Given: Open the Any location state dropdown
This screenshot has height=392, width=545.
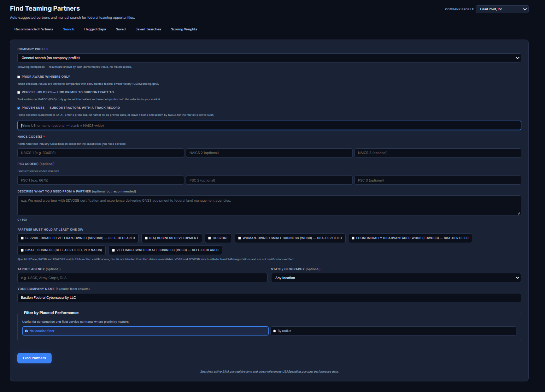Looking at the screenshot, I should pos(396,278).
